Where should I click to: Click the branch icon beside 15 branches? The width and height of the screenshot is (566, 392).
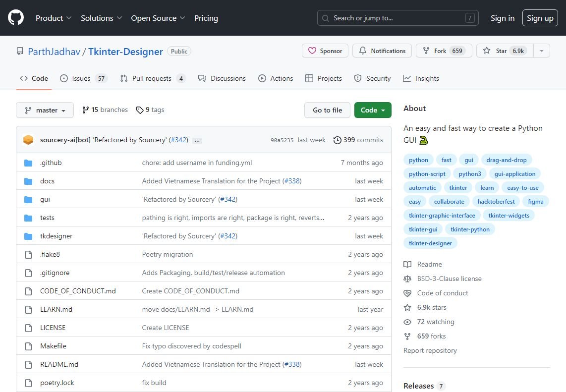[85, 110]
